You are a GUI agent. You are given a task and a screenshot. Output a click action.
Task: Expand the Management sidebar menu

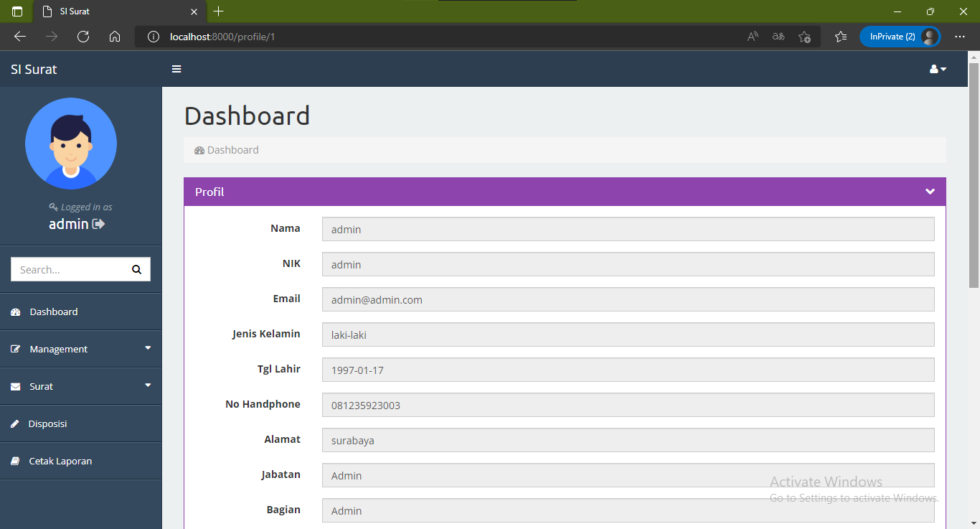click(x=57, y=349)
